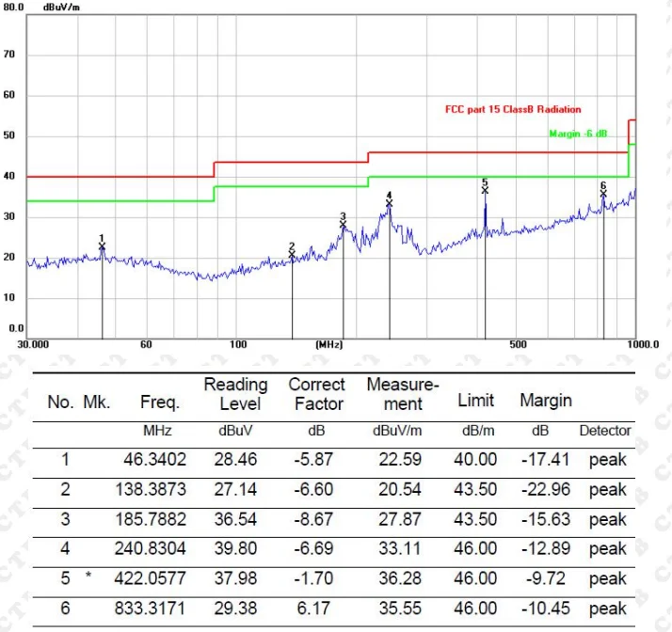Select frequency cell 185.7882
The height and width of the screenshot is (632, 672).
click(151, 519)
